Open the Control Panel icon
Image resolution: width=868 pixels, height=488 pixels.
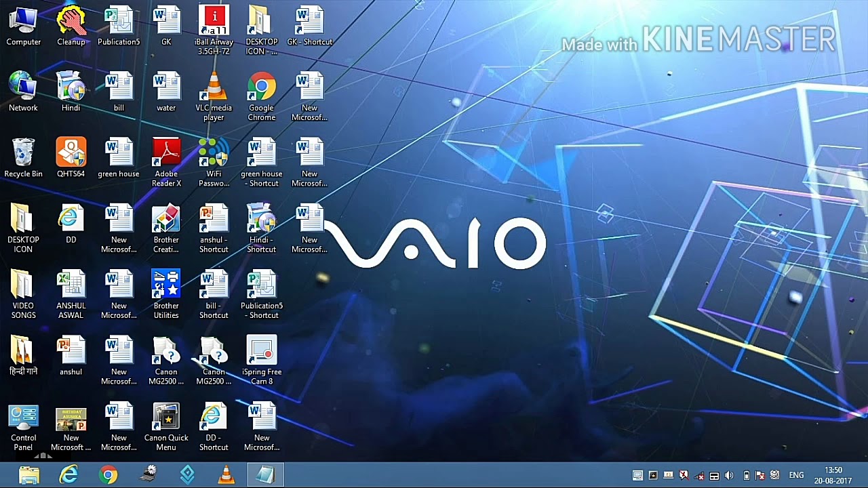tap(23, 427)
